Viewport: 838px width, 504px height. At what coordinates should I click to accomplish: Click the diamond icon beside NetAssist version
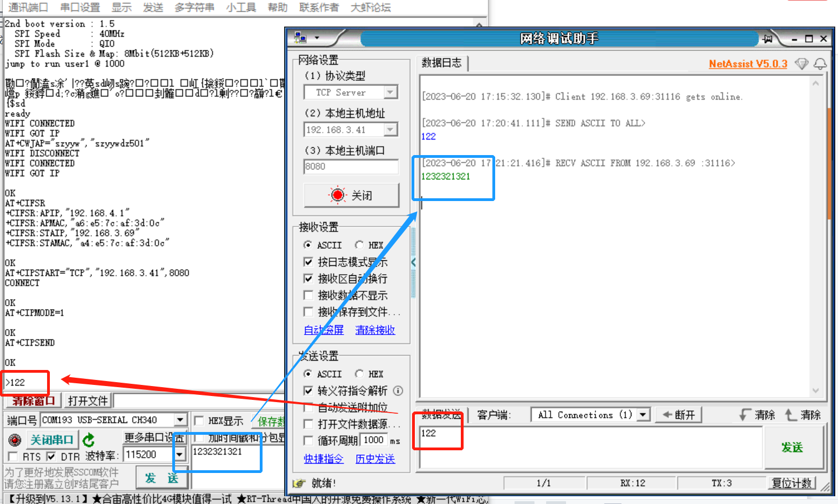tap(801, 64)
